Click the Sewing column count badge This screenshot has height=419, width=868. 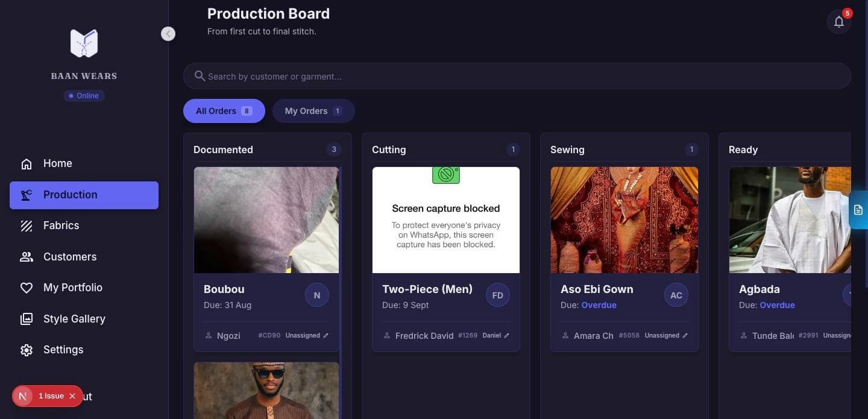point(691,150)
